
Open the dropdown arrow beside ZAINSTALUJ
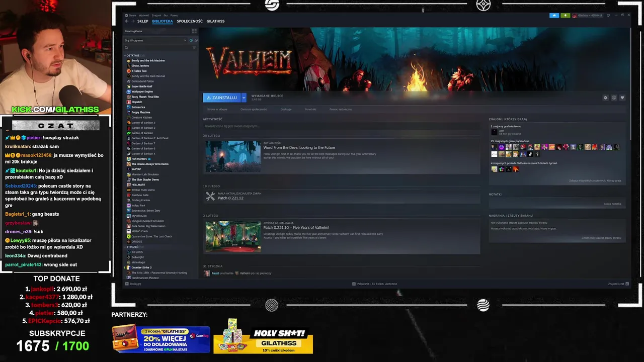[244, 98]
